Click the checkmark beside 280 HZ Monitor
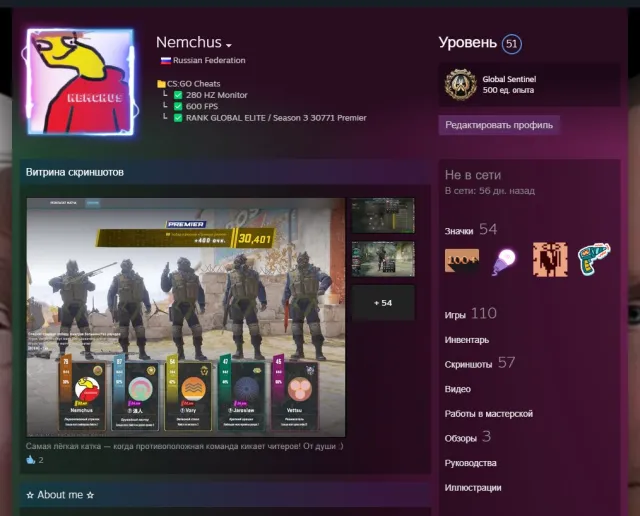This screenshot has width=640, height=516. (178, 95)
